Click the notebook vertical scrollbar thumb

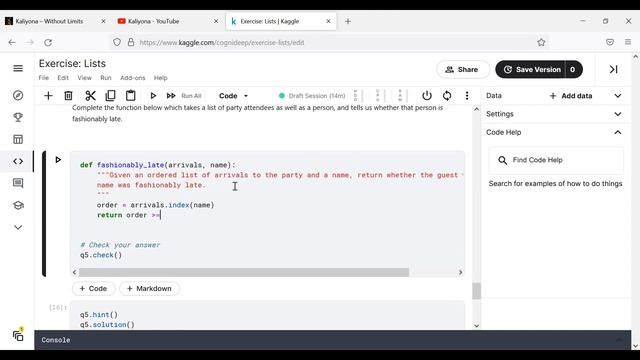click(x=476, y=291)
